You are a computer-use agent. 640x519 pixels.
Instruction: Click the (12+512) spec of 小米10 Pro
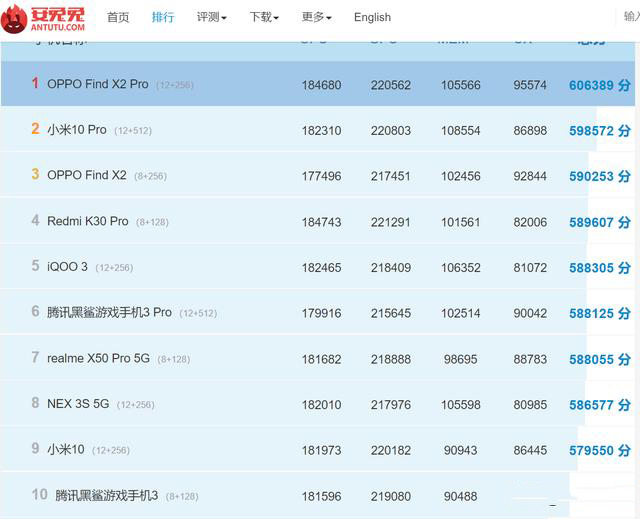pos(133,131)
